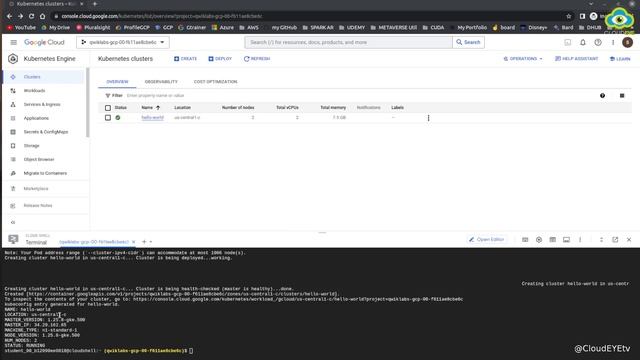Close the Cloud Shell panel
Screen dimensions: 640x360
tap(629, 240)
